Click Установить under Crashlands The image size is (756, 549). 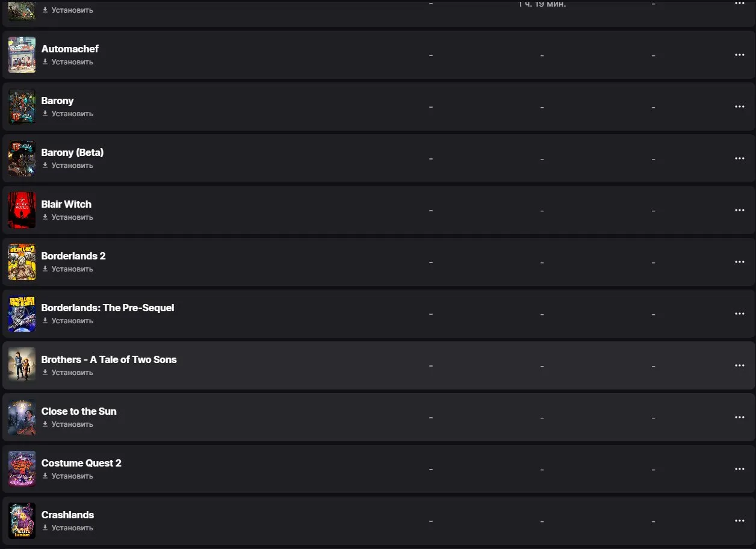(72, 528)
